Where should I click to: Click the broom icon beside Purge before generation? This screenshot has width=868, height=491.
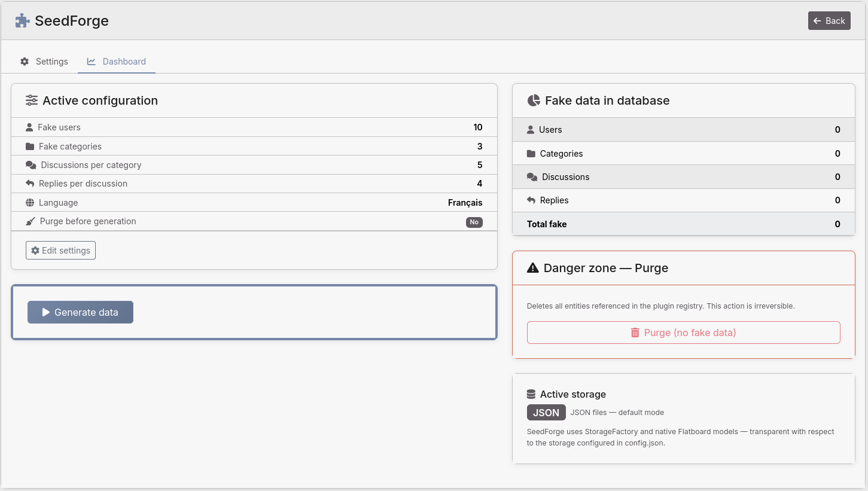click(29, 221)
